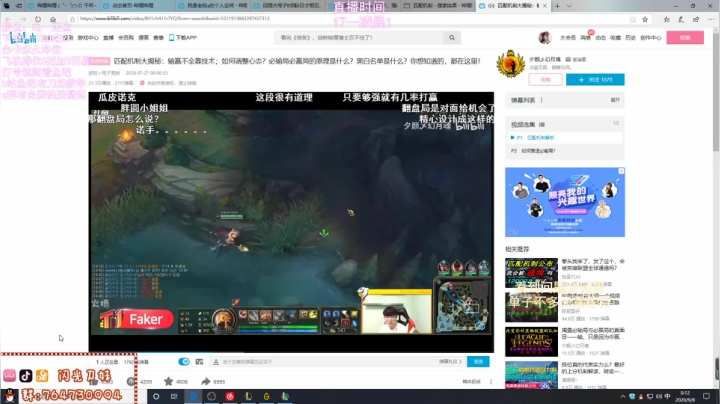
Task: Click the browser address bar URL
Action: pyautogui.click(x=174, y=19)
